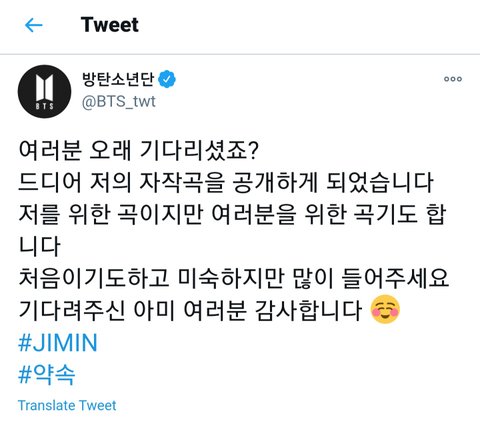Click the word 감사합니다 before the emoji
480x429 pixels.
[x=308, y=310]
